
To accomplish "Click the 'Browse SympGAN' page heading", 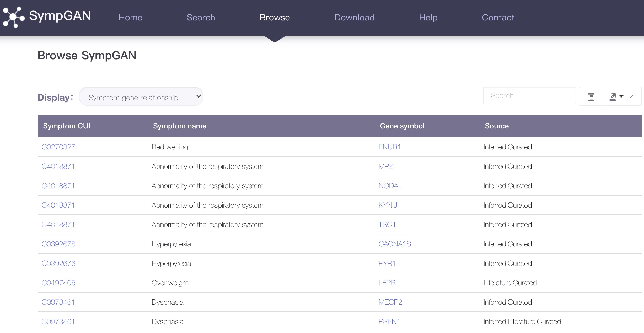I will tap(87, 56).
